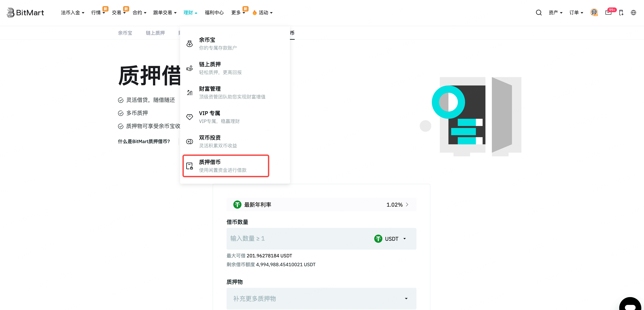Click the chart icon for 财富管理
The width and height of the screenshot is (644, 310).
(190, 93)
